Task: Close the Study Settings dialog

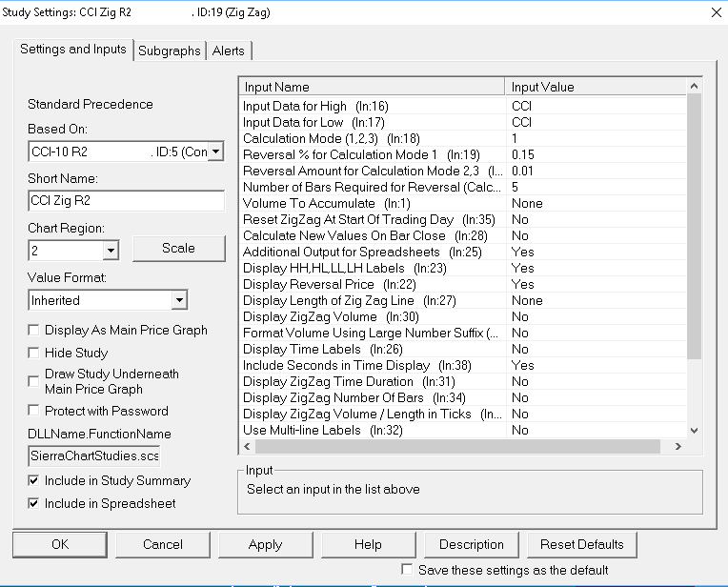Action: click(716, 12)
